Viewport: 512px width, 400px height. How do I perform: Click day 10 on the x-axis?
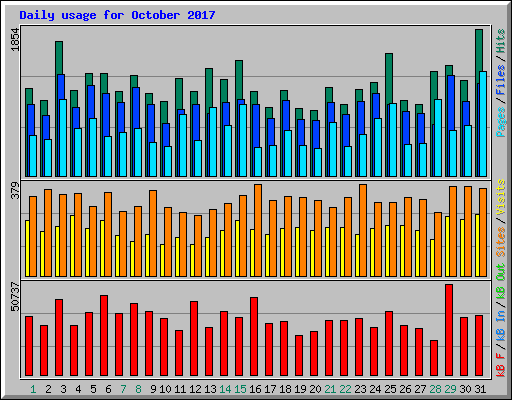coord(165,389)
